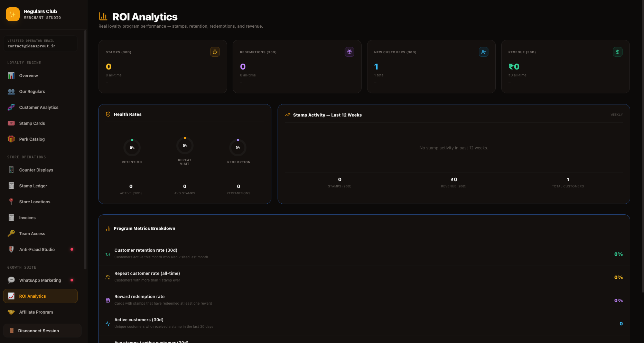Click the REVENUE (90D) label
The height and width of the screenshot is (343, 644).
[454, 186]
